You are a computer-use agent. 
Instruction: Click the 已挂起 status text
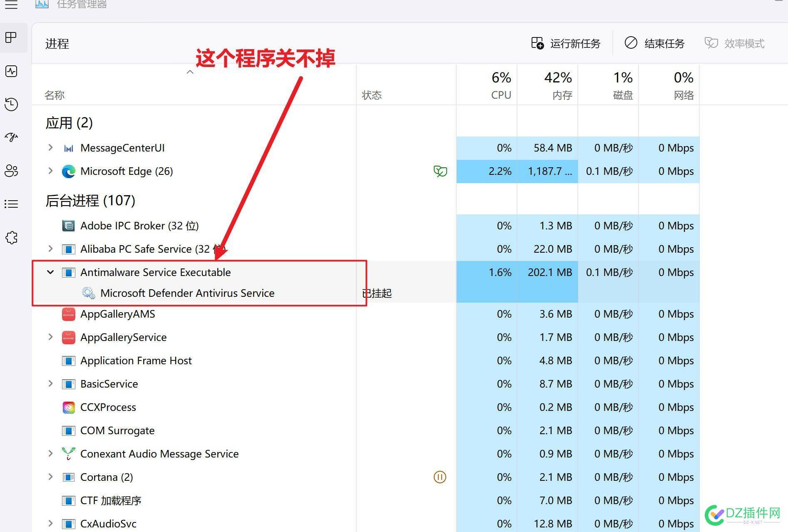pyautogui.click(x=377, y=293)
